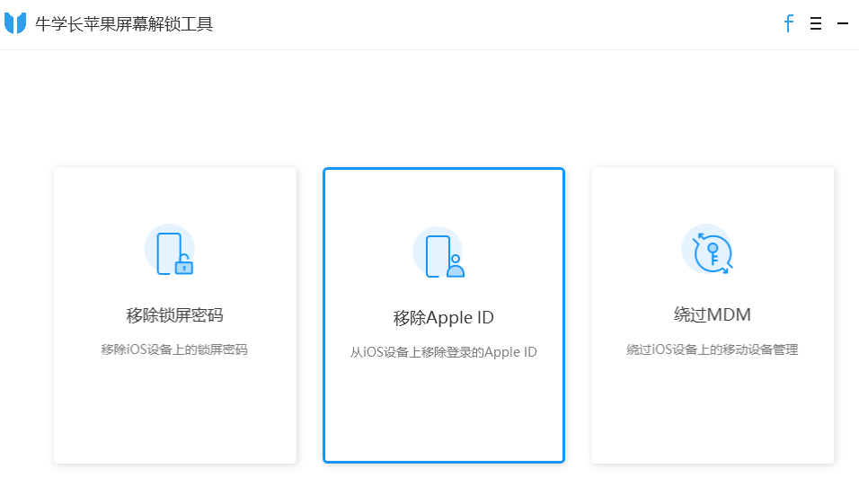The height and width of the screenshot is (504, 859).
Task: Click the phone with user silhouette icon
Action: tap(440, 252)
